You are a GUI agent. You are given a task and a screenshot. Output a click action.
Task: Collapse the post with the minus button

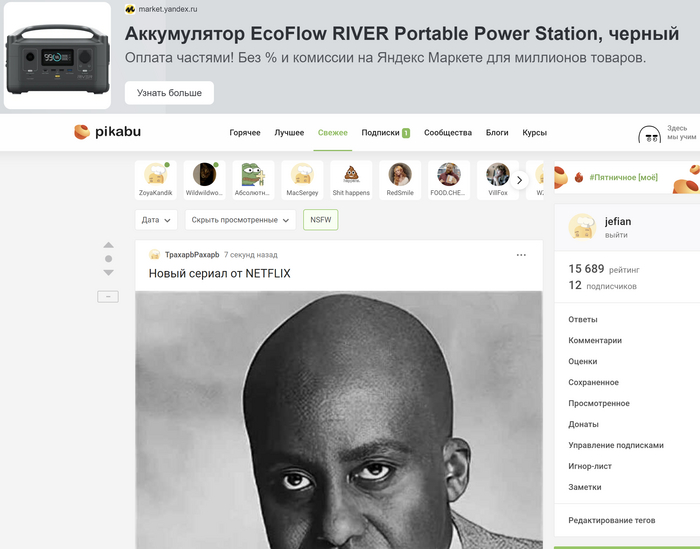(108, 296)
